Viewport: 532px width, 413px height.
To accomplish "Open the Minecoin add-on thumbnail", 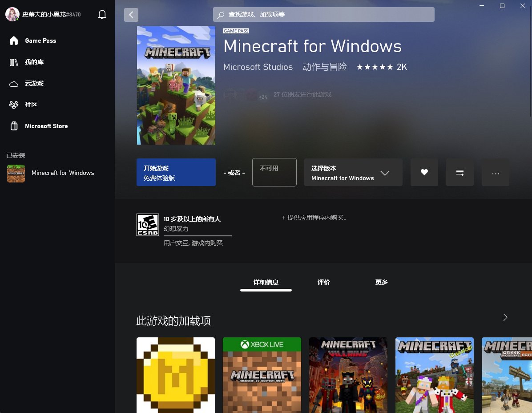I will (x=176, y=375).
